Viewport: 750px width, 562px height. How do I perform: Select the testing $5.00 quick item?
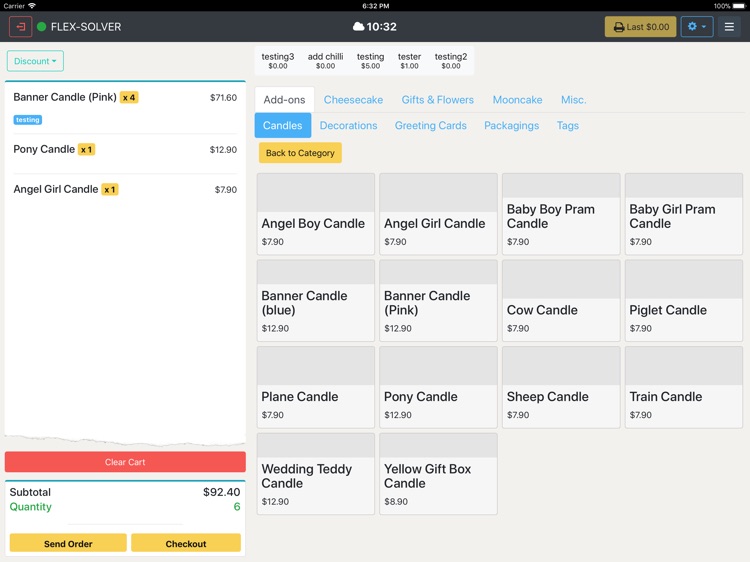click(370, 61)
